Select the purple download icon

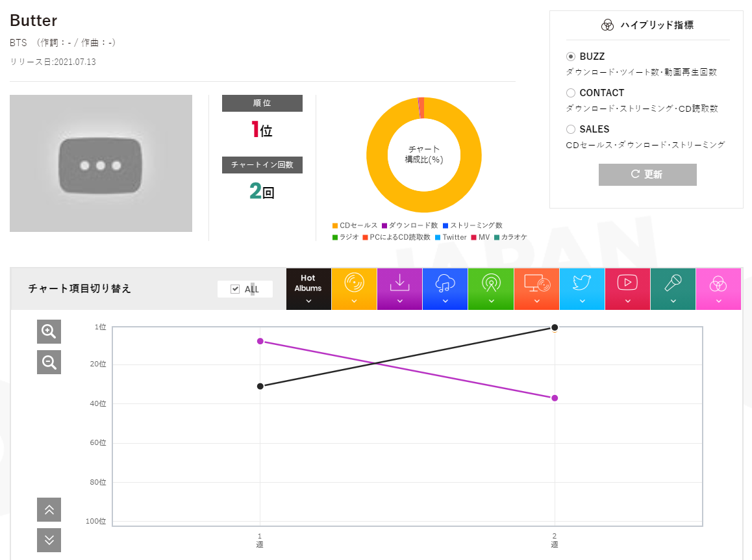[x=399, y=283]
